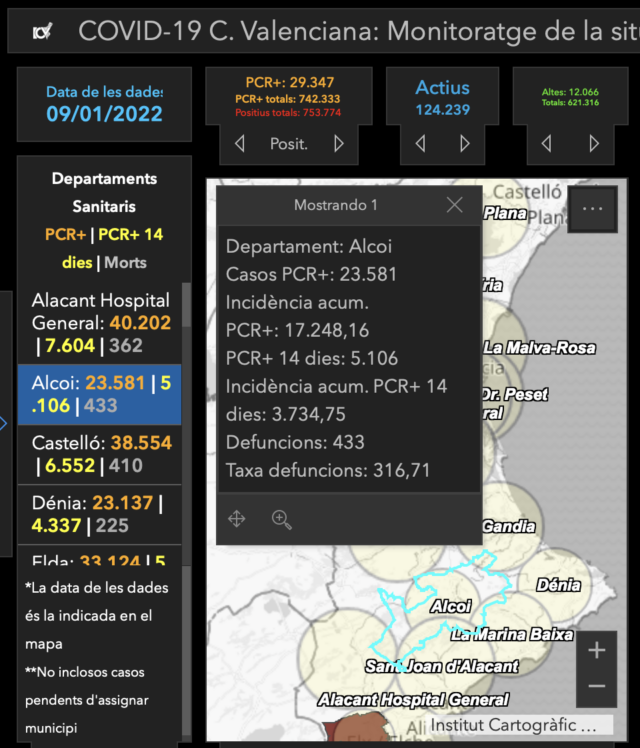Expand the collapsed left side panel arrow

pos(4,423)
